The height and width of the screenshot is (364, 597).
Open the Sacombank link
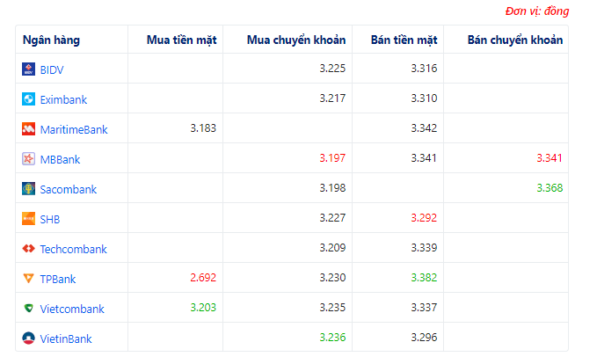tap(69, 189)
